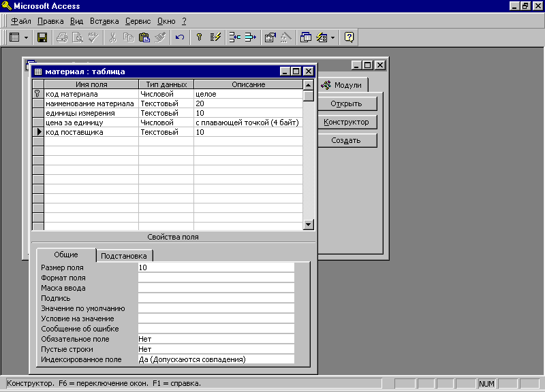This screenshot has height=392, width=545.
Task: Click the 'наименование материала' cell
Action: (91, 103)
